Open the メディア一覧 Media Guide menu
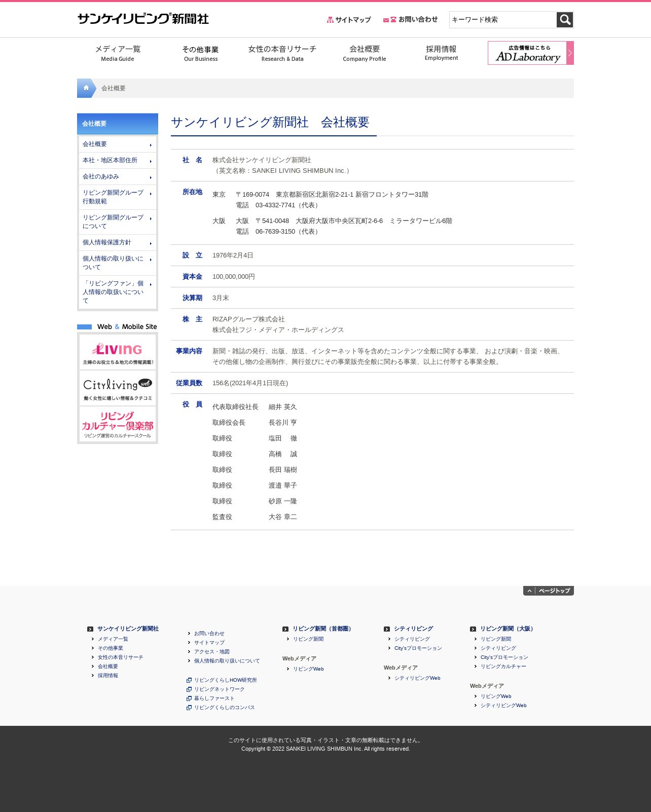The height and width of the screenshot is (812, 651). click(118, 53)
